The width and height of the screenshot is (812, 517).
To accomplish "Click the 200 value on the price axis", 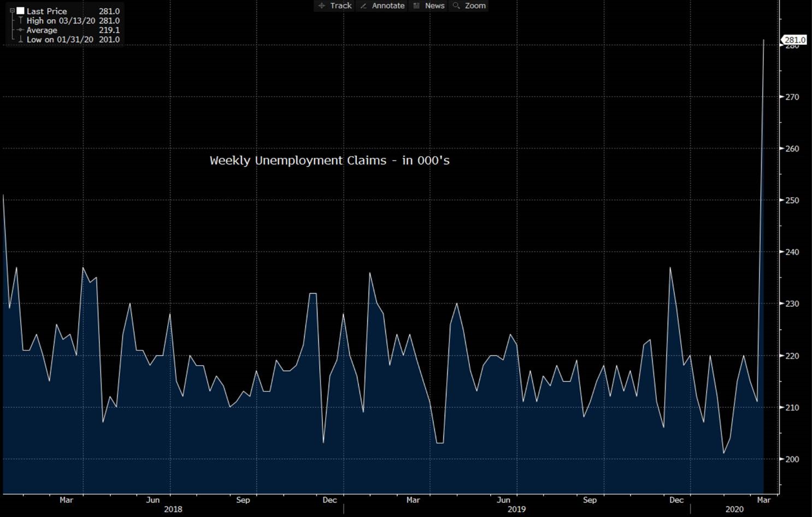I will pos(792,459).
